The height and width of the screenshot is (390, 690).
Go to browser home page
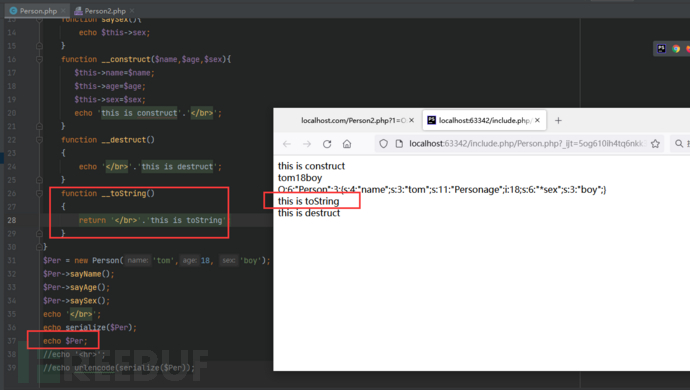pos(347,144)
